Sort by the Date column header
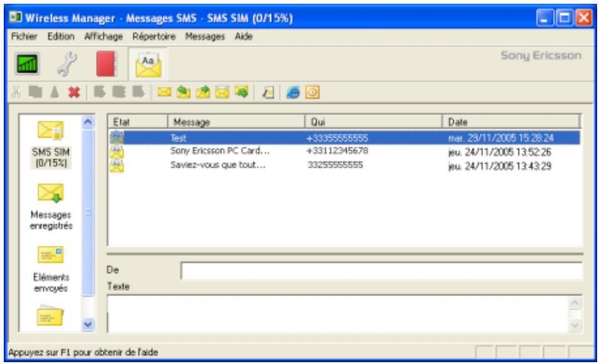The width and height of the screenshot is (599, 364). 511,122
